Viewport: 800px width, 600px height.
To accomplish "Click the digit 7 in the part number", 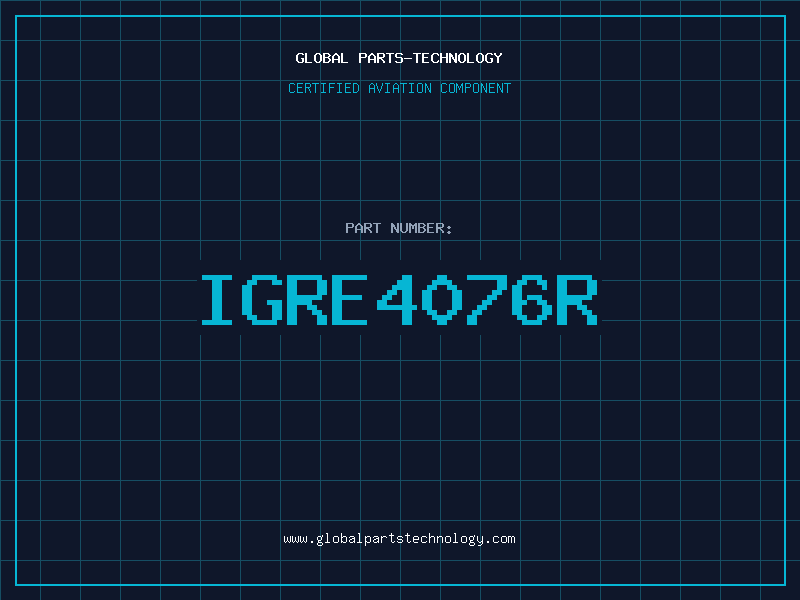I will coord(488,299).
